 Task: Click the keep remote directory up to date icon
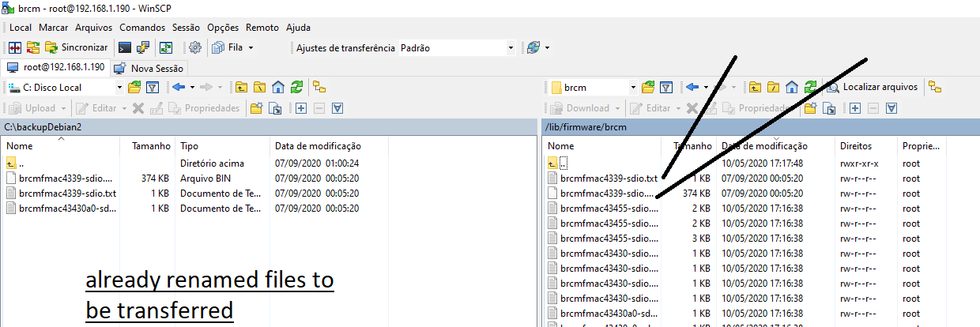click(166, 47)
